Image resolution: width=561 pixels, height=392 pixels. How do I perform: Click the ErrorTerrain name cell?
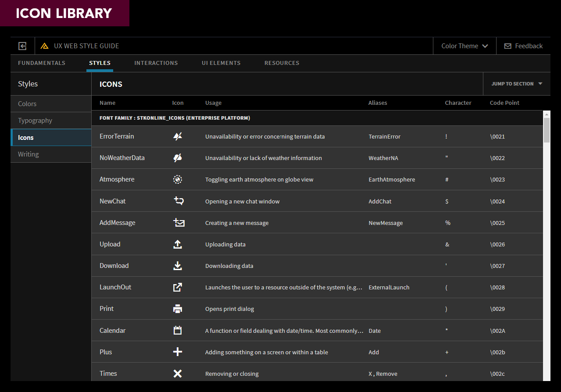(x=117, y=136)
